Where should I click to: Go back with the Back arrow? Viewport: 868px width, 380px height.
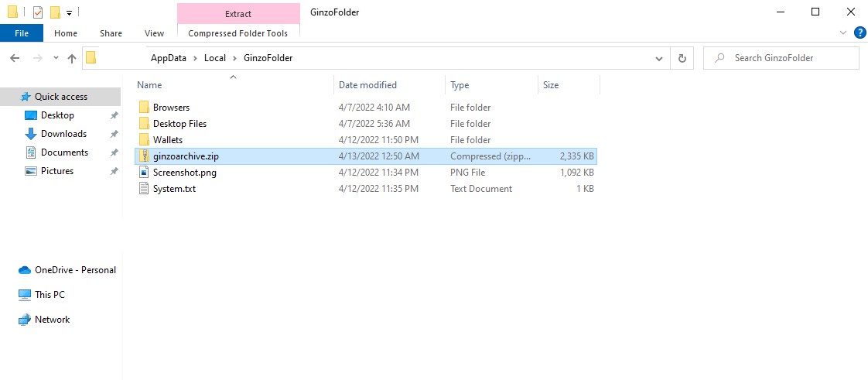tap(15, 58)
